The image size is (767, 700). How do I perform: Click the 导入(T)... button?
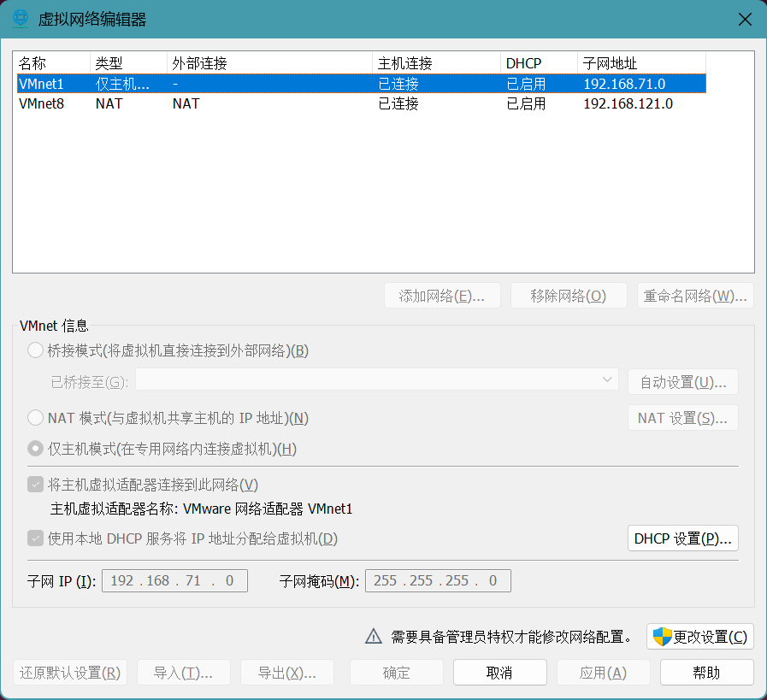[x=184, y=673]
